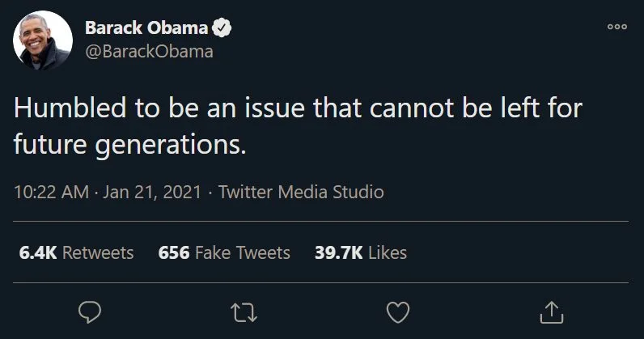The width and height of the screenshot is (644, 339).
Task: Click the words future generations in the tweet
Action: [x=128, y=146]
